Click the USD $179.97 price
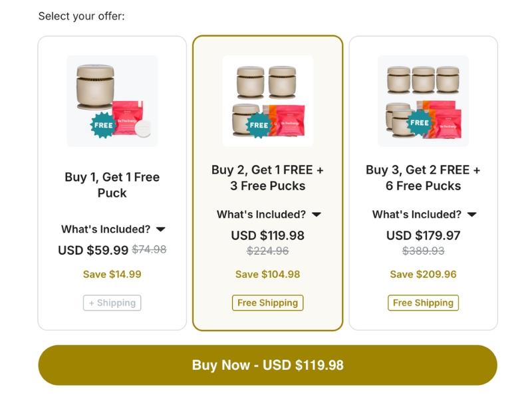This screenshot has height=399, width=532. coord(423,235)
